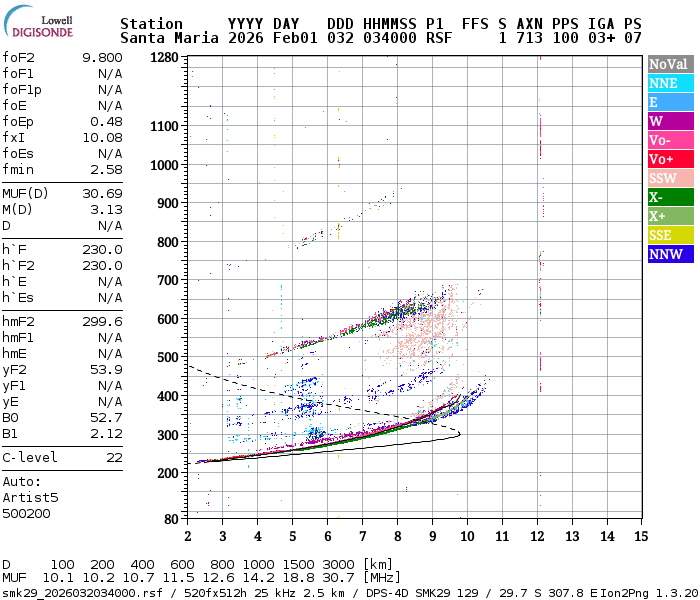This screenshot has width=700, height=600.
Task: Click the fmin value 2.58
Action: pos(106,170)
